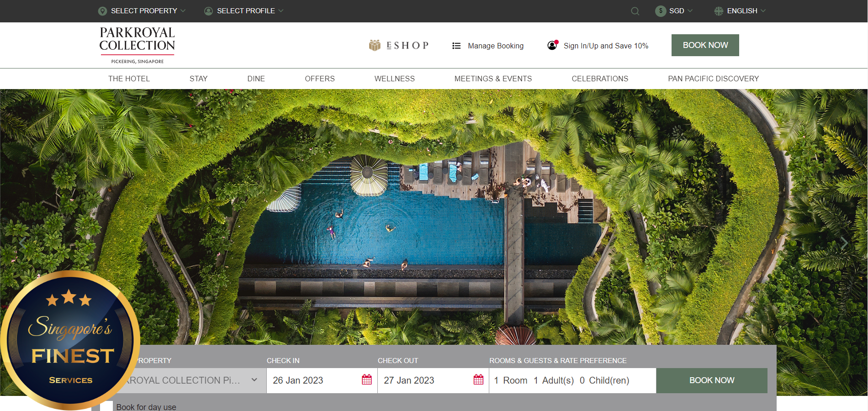This screenshot has width=868, height=411.
Task: Show next hero slide arrow
Action: click(x=844, y=242)
